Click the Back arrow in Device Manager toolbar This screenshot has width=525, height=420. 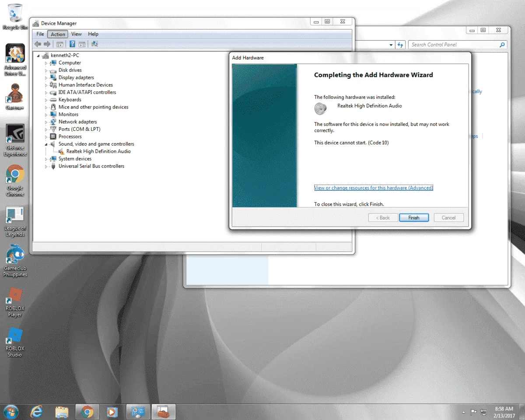point(38,44)
